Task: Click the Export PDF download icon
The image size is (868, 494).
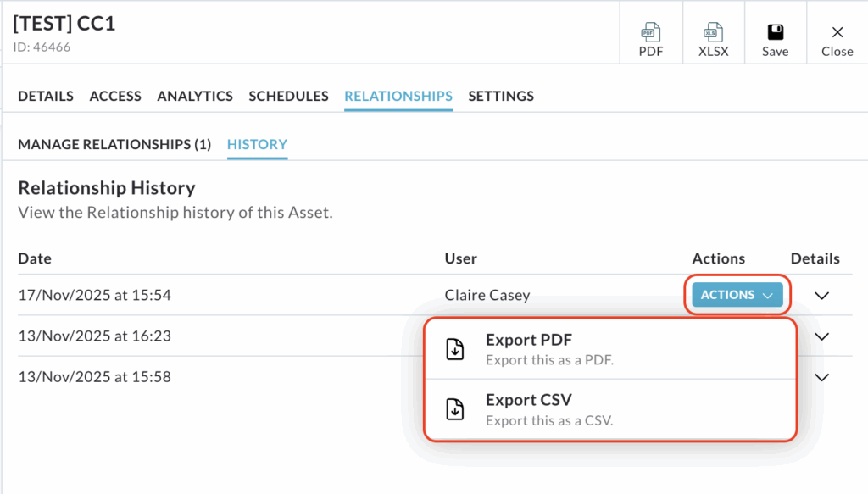Action: coord(455,349)
